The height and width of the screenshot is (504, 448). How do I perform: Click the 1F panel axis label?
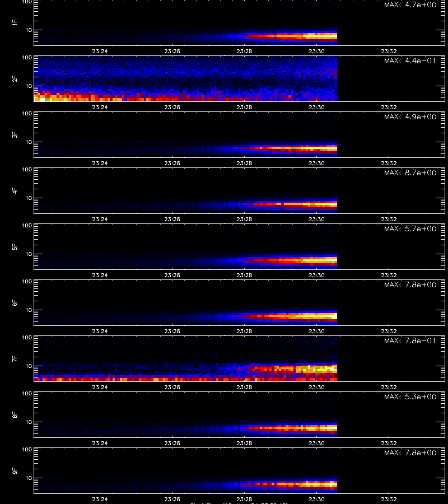[x=15, y=22]
